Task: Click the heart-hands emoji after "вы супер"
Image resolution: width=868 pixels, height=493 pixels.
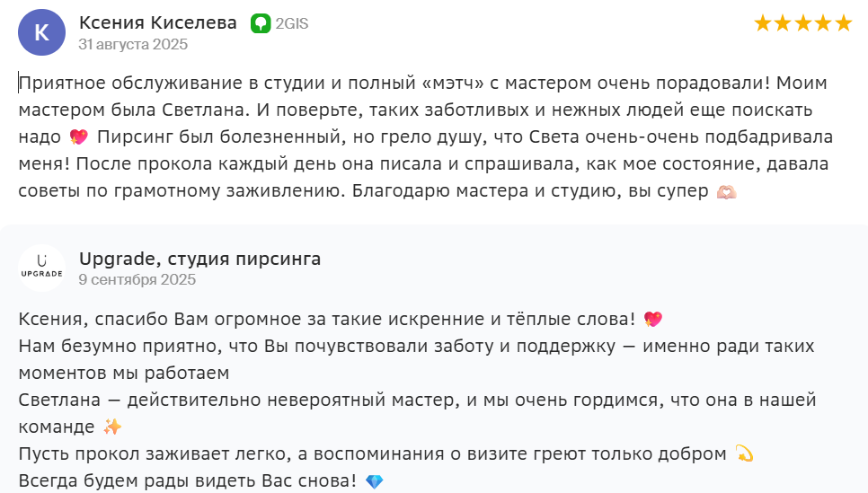Action: [725, 193]
